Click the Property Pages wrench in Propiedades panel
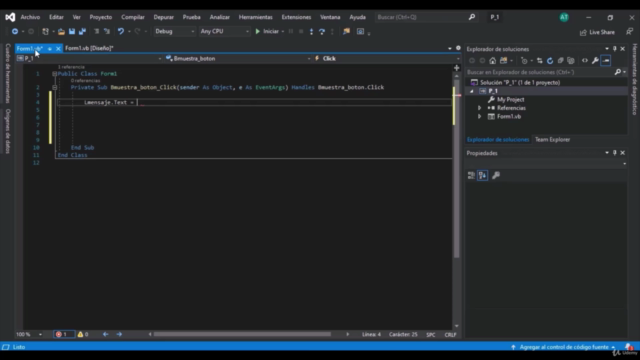The height and width of the screenshot is (360, 640). click(x=496, y=176)
